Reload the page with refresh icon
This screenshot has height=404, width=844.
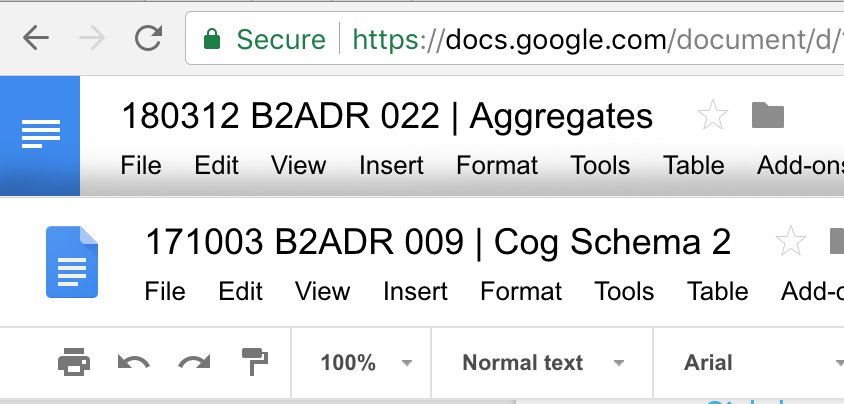point(149,38)
